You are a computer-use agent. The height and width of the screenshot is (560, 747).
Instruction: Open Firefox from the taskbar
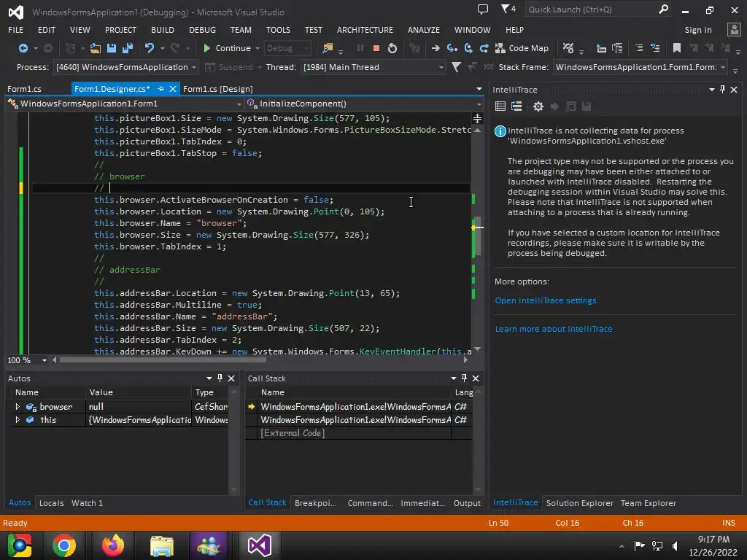[x=113, y=545]
